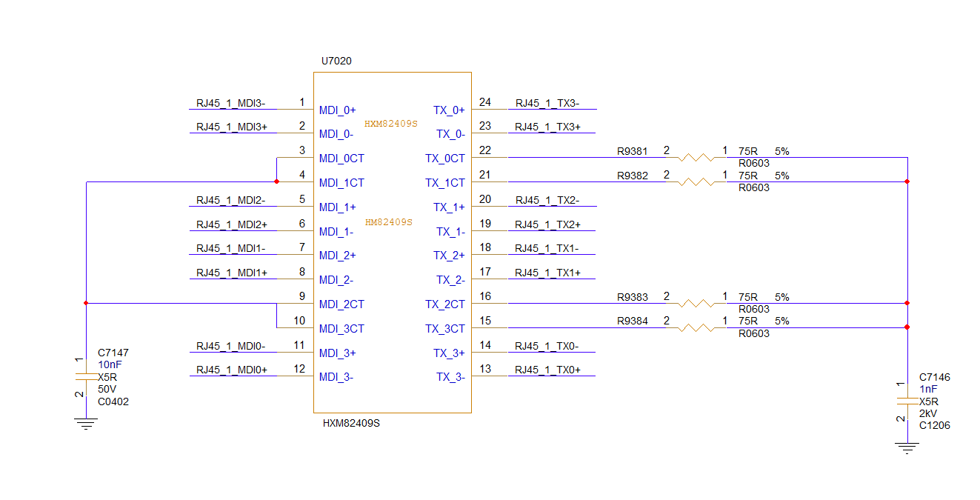
Task: Click the 10nF value of C7147
Action: (109, 365)
